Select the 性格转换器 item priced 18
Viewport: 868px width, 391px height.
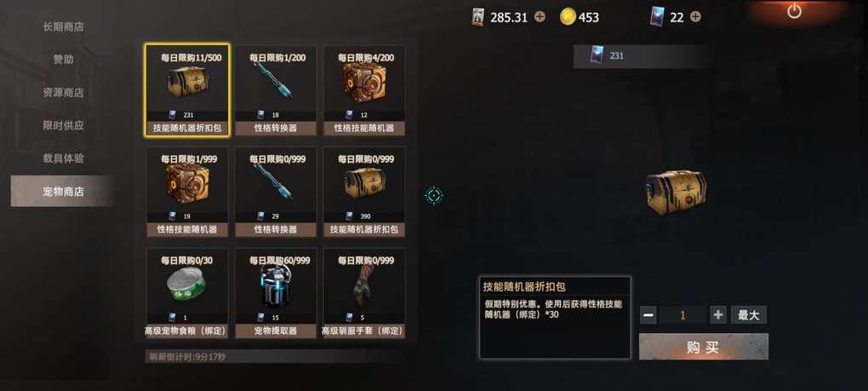tap(276, 90)
